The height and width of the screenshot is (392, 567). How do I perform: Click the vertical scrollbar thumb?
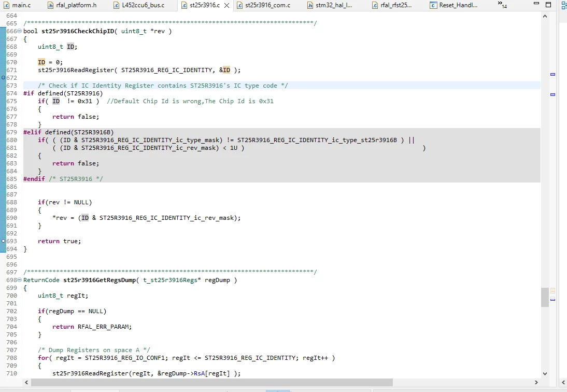click(545, 297)
